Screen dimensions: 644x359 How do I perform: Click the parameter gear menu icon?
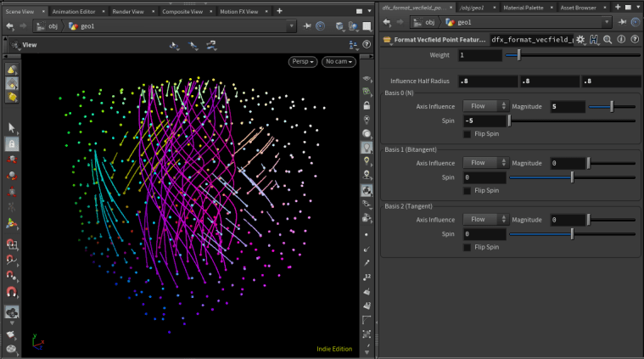click(580, 40)
